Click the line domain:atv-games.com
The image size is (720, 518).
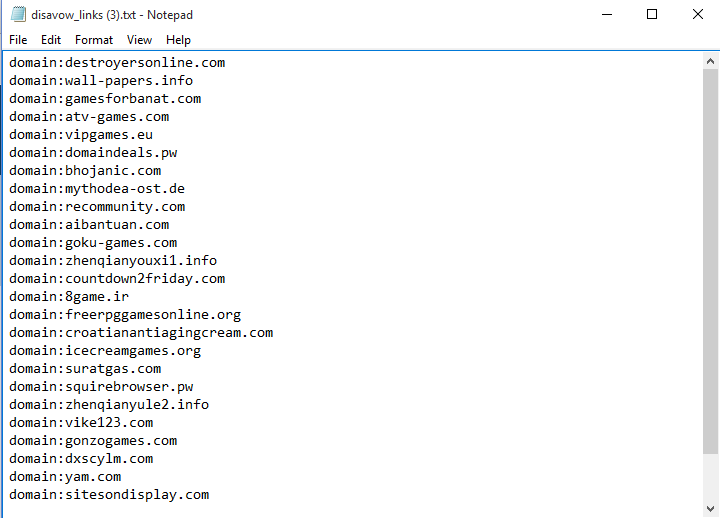[x=89, y=116]
